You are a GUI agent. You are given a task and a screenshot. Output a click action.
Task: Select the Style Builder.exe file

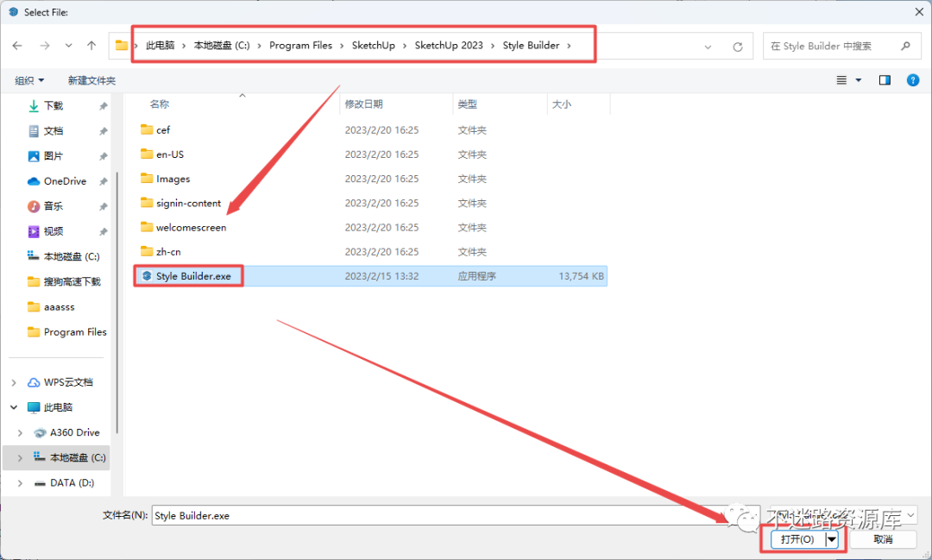pyautogui.click(x=186, y=276)
